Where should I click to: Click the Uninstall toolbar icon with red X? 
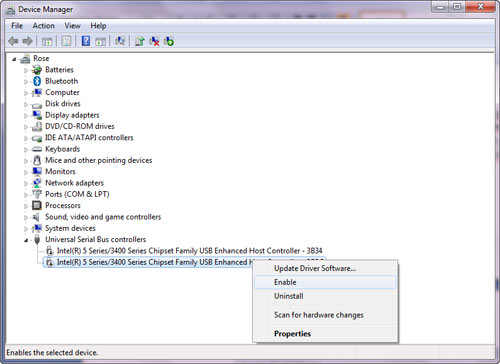pos(154,41)
